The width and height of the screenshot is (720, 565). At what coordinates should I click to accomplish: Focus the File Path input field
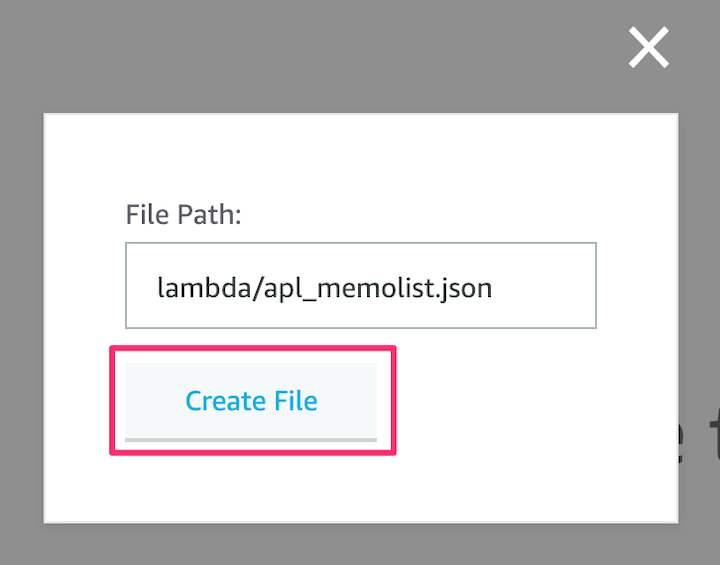(x=361, y=285)
